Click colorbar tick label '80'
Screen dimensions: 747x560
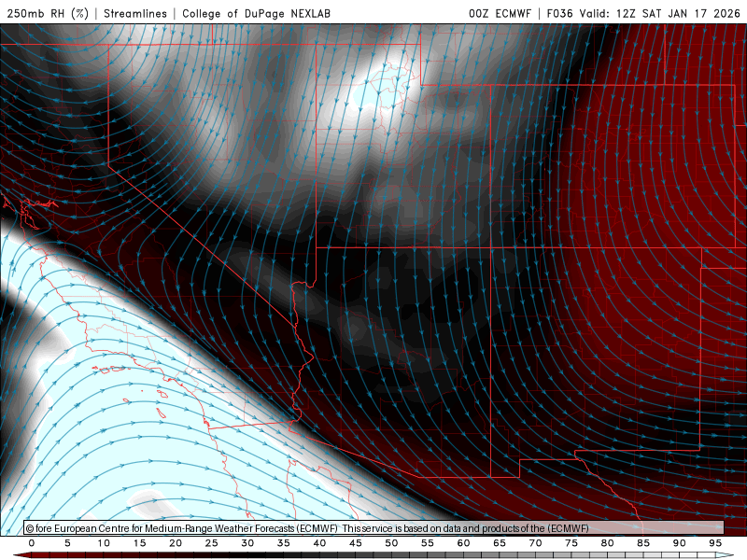(608, 543)
